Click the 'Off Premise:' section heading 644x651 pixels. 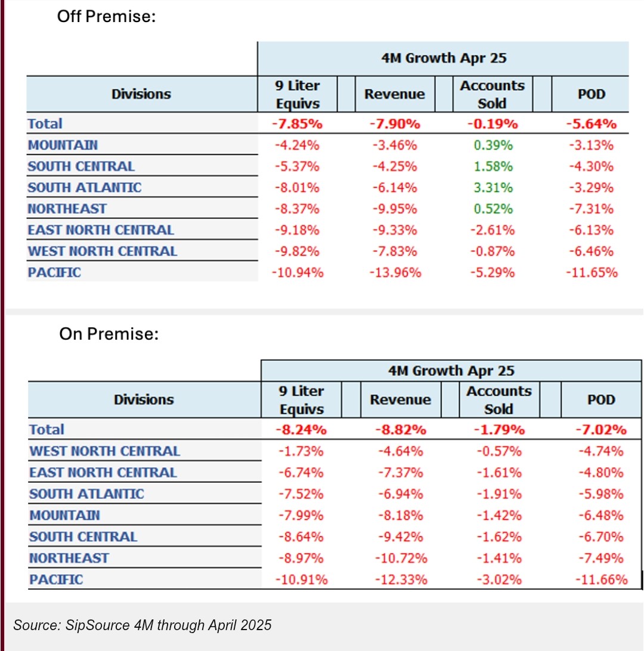[106, 17]
